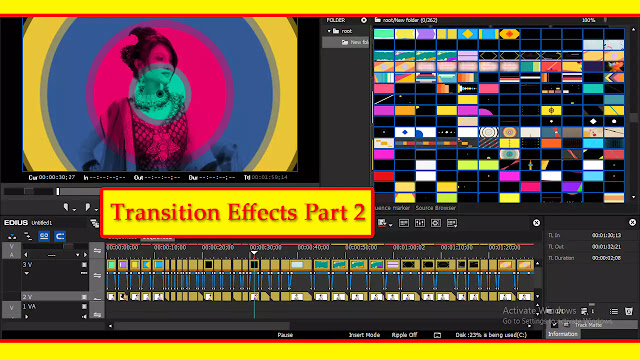
Task: Switch to the Source Browser tab
Action: pyautogui.click(x=435, y=208)
